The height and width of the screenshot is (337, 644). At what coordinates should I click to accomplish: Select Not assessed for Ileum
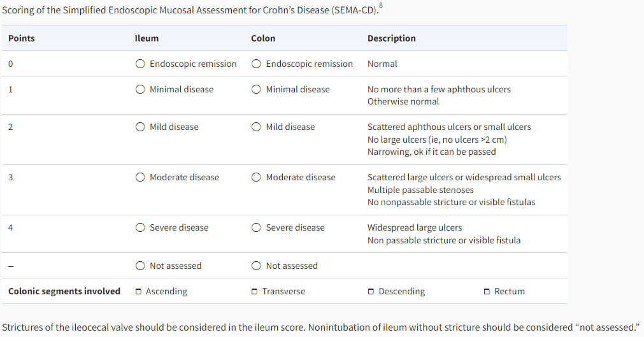tap(140, 266)
